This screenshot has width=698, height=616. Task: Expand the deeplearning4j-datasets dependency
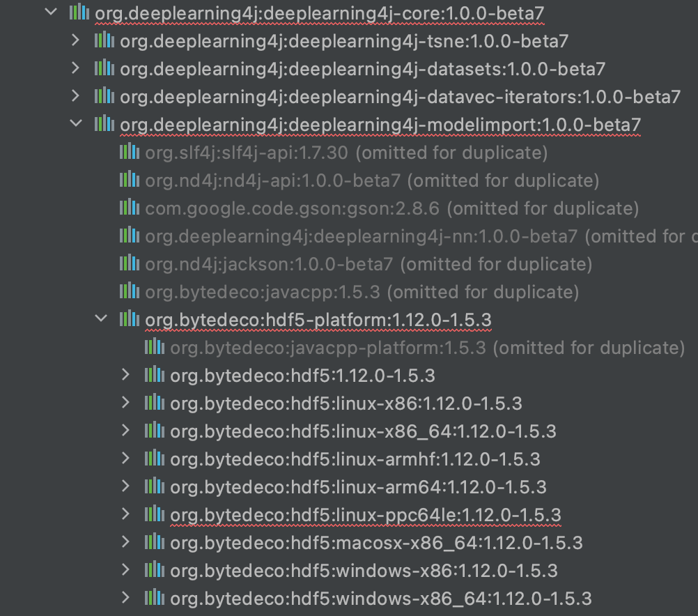pos(75,68)
